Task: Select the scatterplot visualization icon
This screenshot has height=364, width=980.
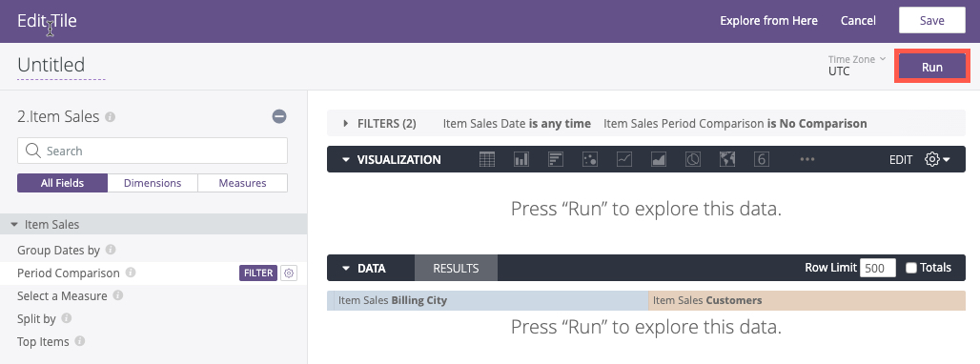Action: (590, 159)
